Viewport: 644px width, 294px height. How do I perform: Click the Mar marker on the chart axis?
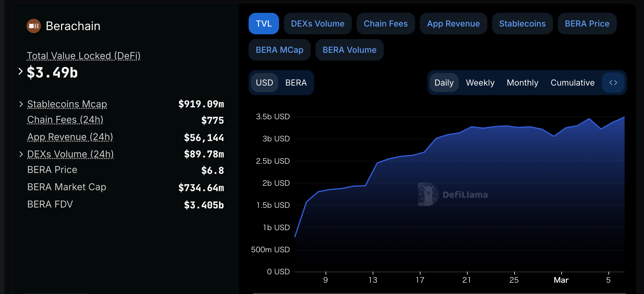coord(561,280)
